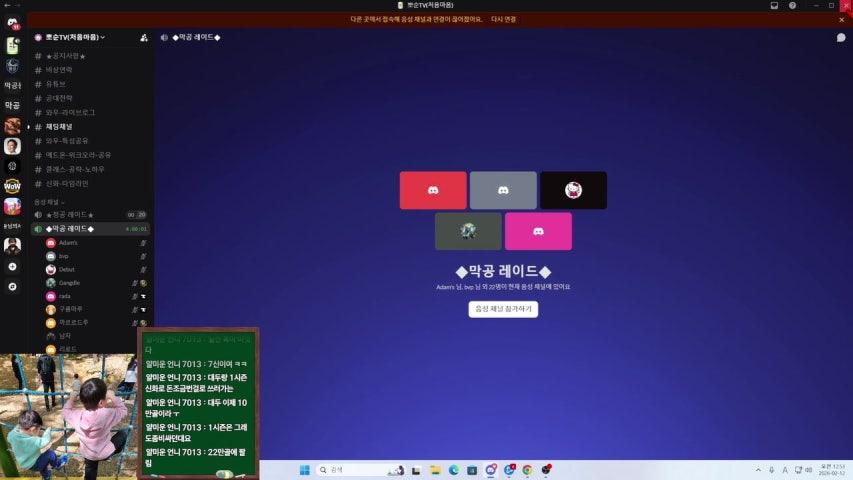Open Microsoft Edge from the taskbar
The height and width of the screenshot is (480, 853).
(x=453, y=470)
